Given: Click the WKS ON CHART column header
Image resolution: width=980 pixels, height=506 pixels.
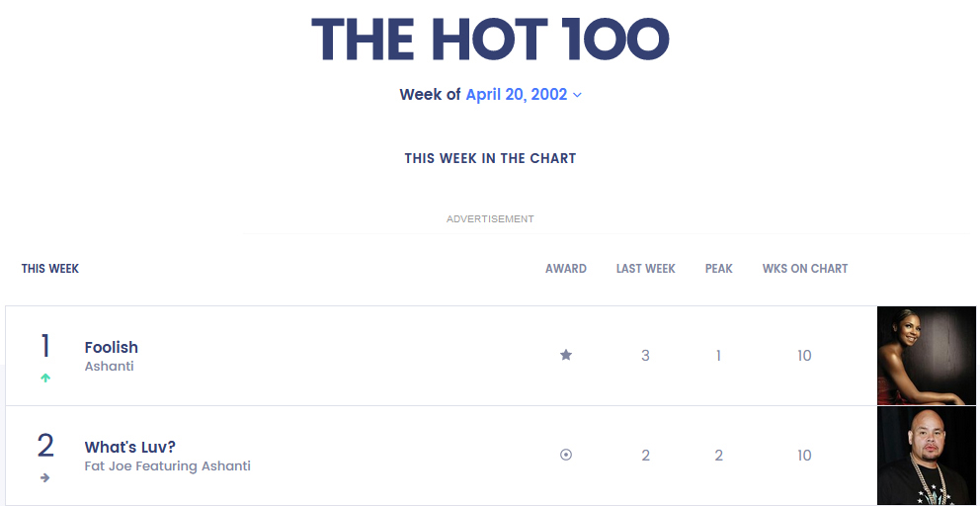Looking at the screenshot, I should click(805, 269).
